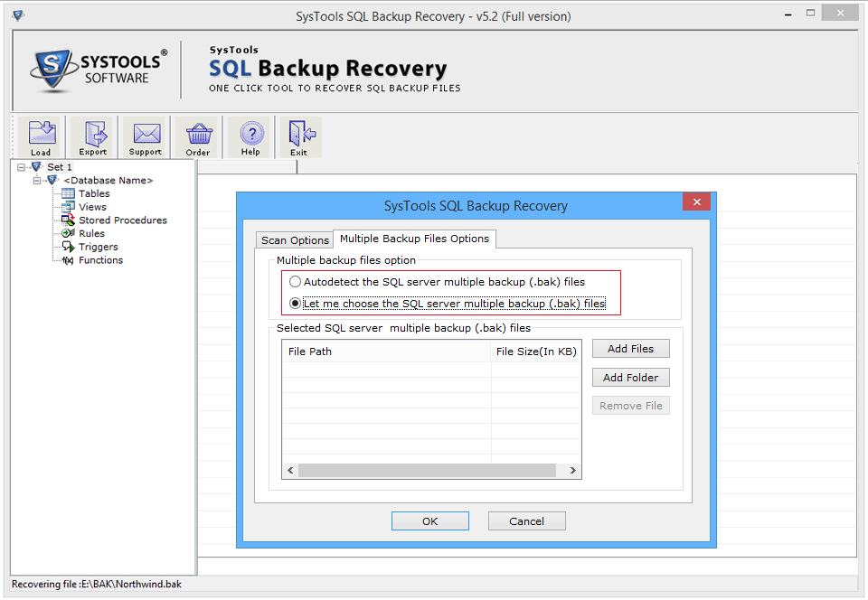
Task: Click the Views icon in tree
Action: (x=68, y=207)
